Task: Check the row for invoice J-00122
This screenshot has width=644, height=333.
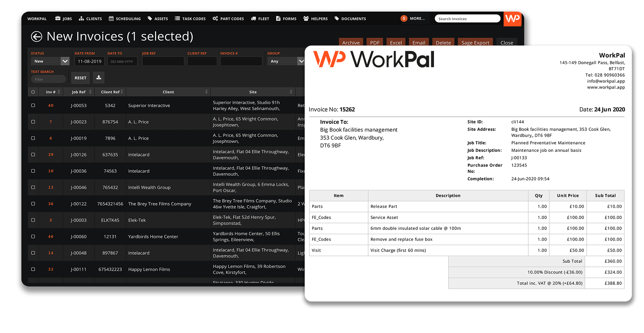Action: coord(33,204)
